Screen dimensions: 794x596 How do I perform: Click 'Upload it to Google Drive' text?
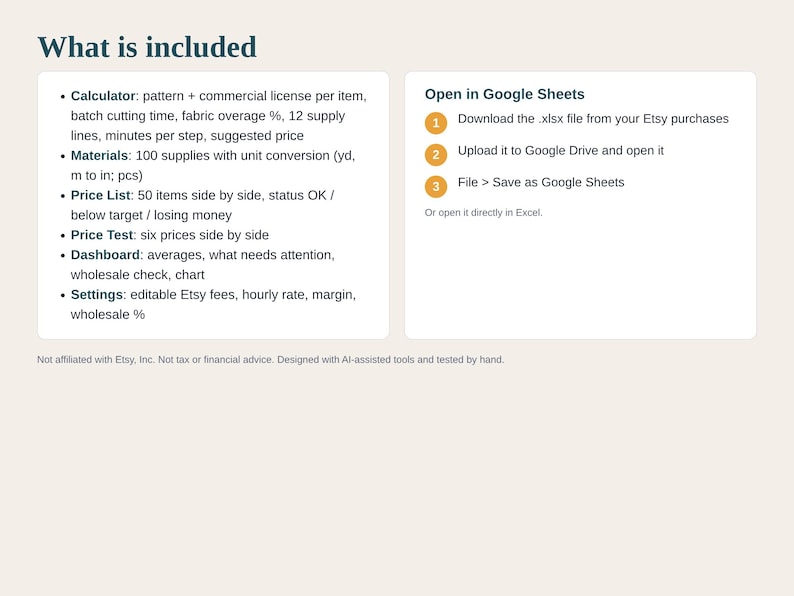pos(561,150)
